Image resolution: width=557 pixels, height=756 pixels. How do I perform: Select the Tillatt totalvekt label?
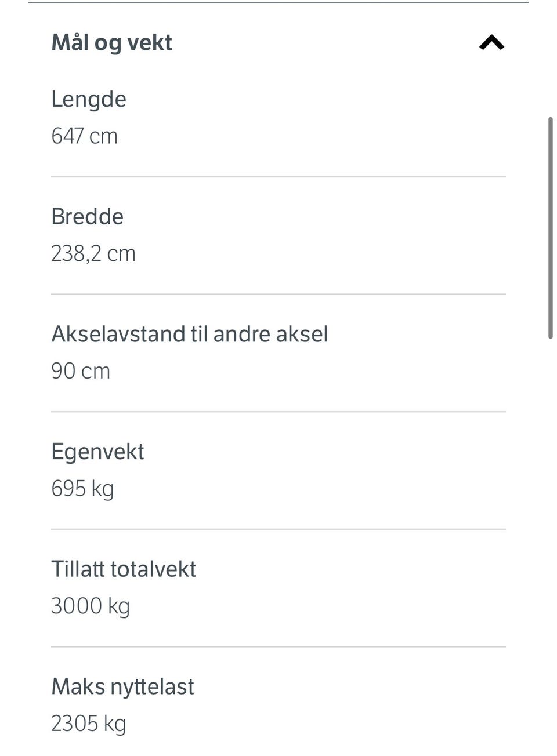[124, 569]
